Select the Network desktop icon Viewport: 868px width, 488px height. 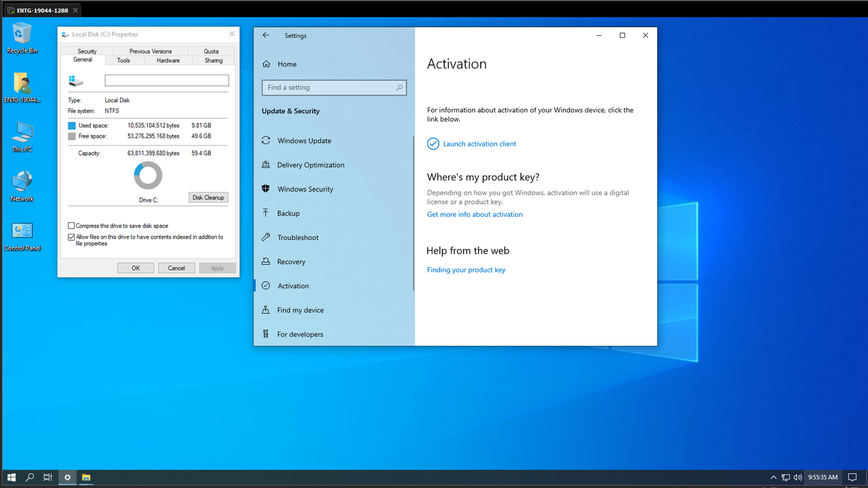(x=22, y=186)
